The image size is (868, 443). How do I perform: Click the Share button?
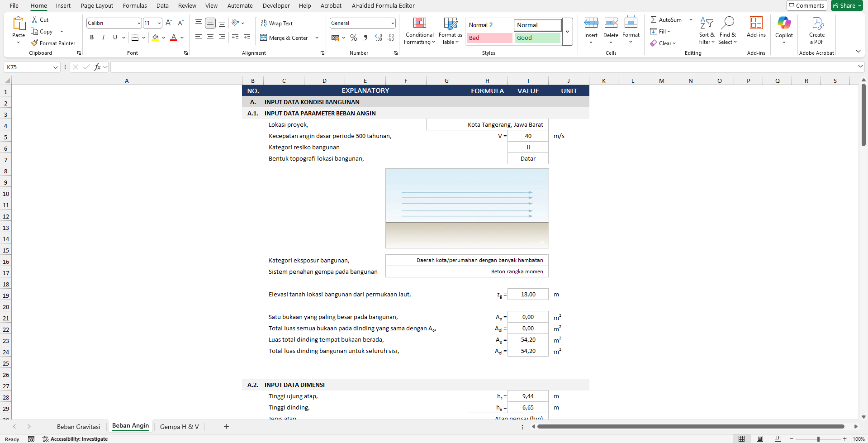(847, 5)
